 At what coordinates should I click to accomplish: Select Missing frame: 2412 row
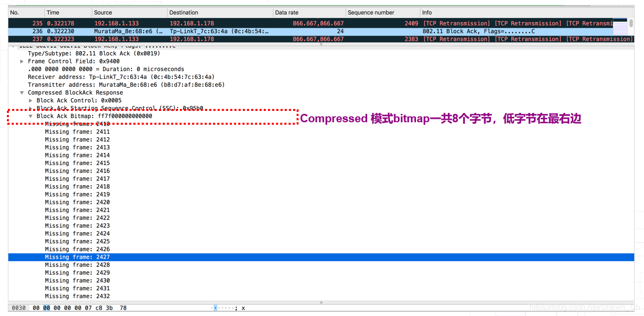click(x=321, y=140)
